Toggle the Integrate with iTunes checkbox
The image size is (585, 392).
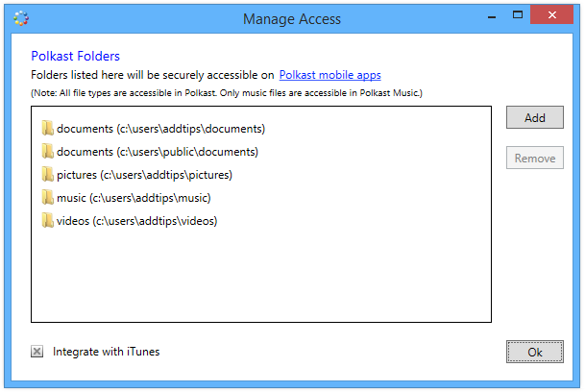coord(37,352)
